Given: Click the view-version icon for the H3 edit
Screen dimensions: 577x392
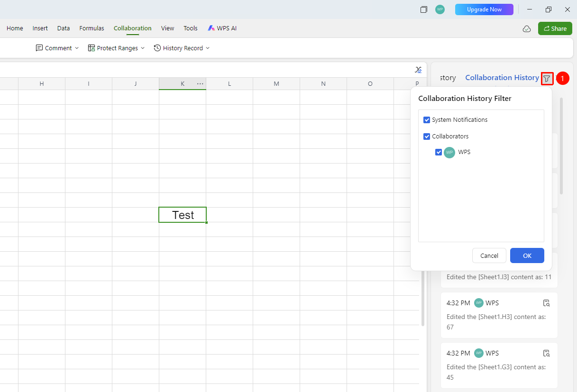Looking at the screenshot, I should (546, 303).
